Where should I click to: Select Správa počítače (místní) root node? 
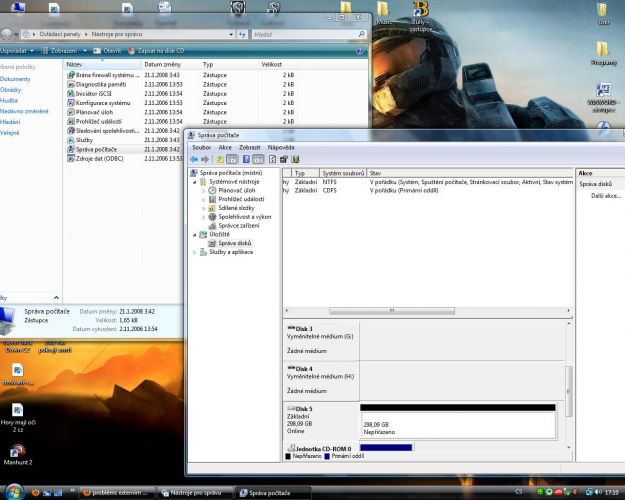click(x=231, y=173)
